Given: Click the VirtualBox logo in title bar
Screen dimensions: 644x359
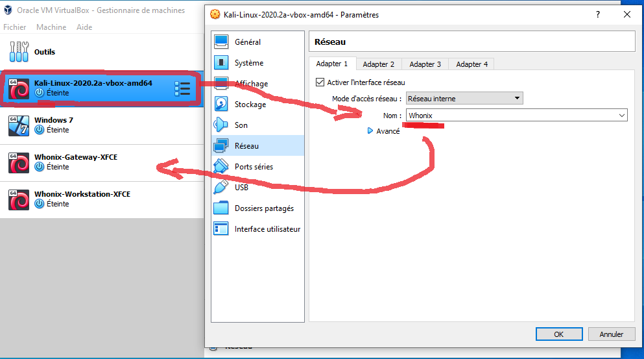Looking at the screenshot, I should [x=8, y=10].
